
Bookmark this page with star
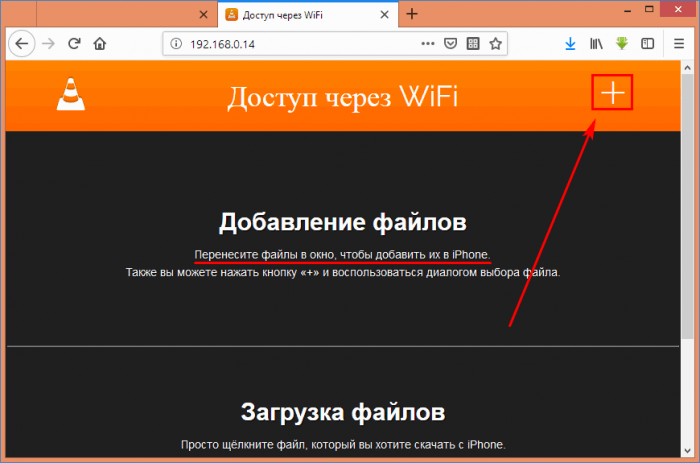[x=496, y=44]
